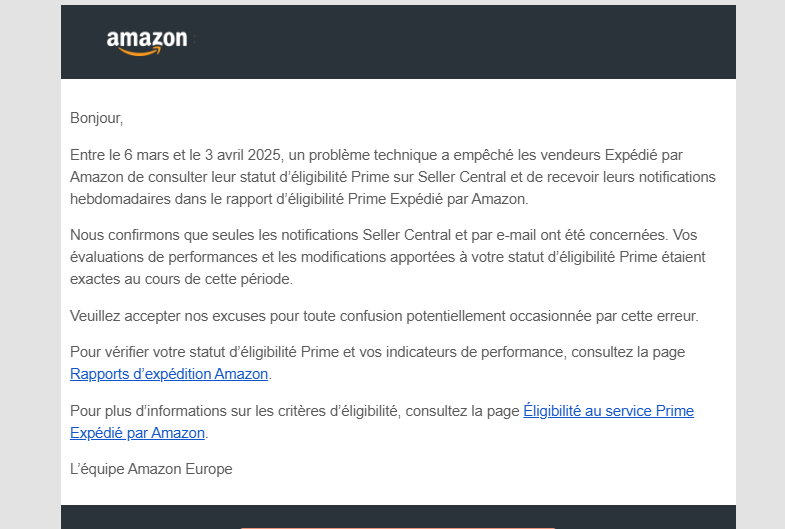The width and height of the screenshot is (785, 529).
Task: Click the line starting 'évaluations de performances'
Action: (387, 257)
